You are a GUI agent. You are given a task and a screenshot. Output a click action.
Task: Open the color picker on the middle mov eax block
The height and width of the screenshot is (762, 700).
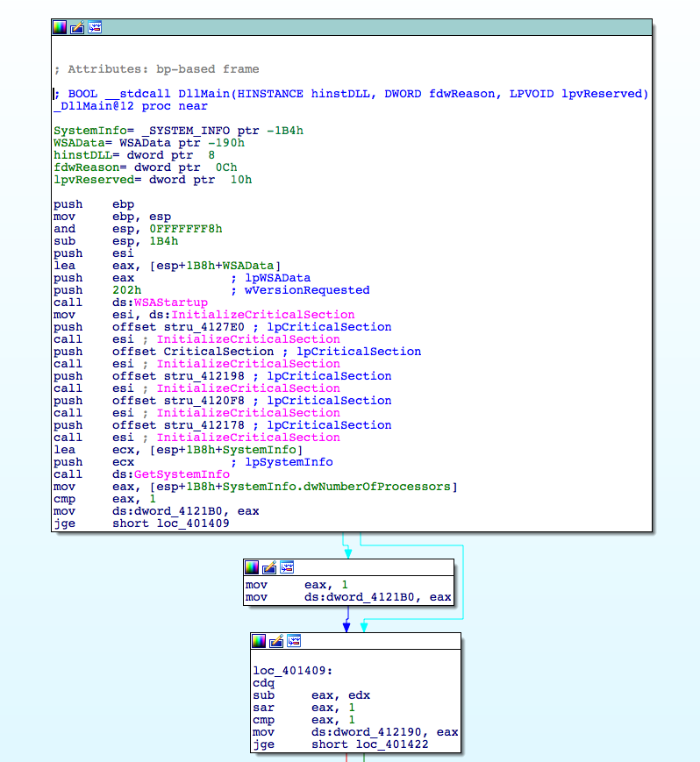[x=253, y=567]
